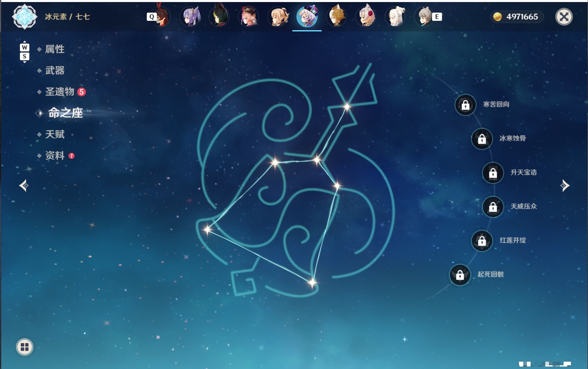Select the locked 寒苦回向 constellation node

click(x=465, y=105)
